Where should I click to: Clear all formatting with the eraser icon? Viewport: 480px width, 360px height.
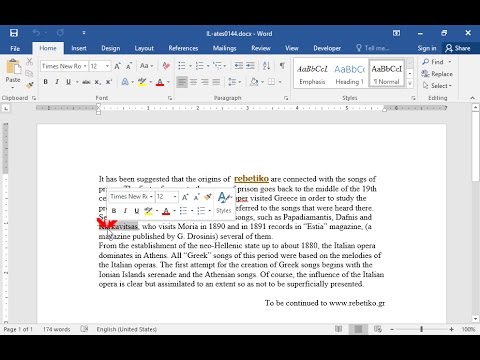tap(166, 66)
